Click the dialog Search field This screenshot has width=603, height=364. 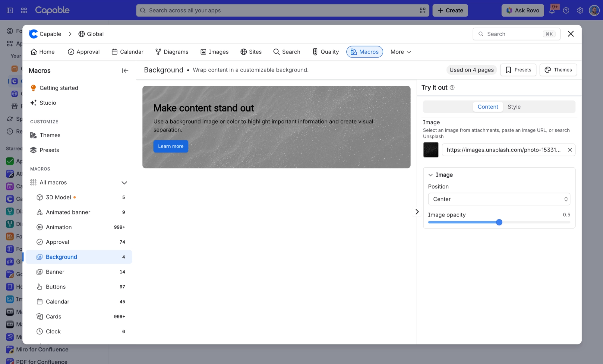[516, 34]
